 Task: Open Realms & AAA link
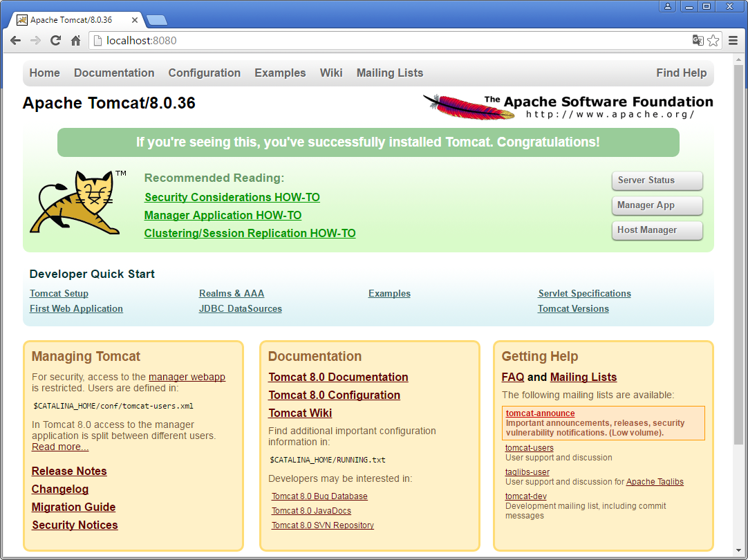232,293
